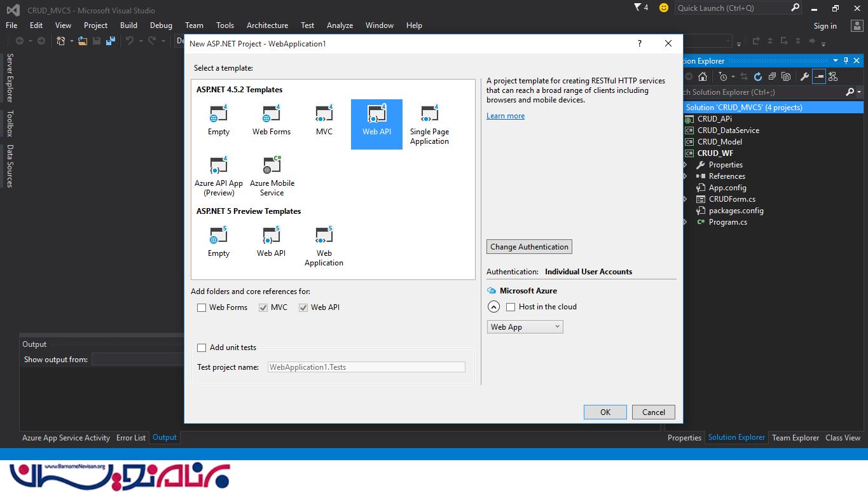Click the Test project name field

(x=366, y=367)
